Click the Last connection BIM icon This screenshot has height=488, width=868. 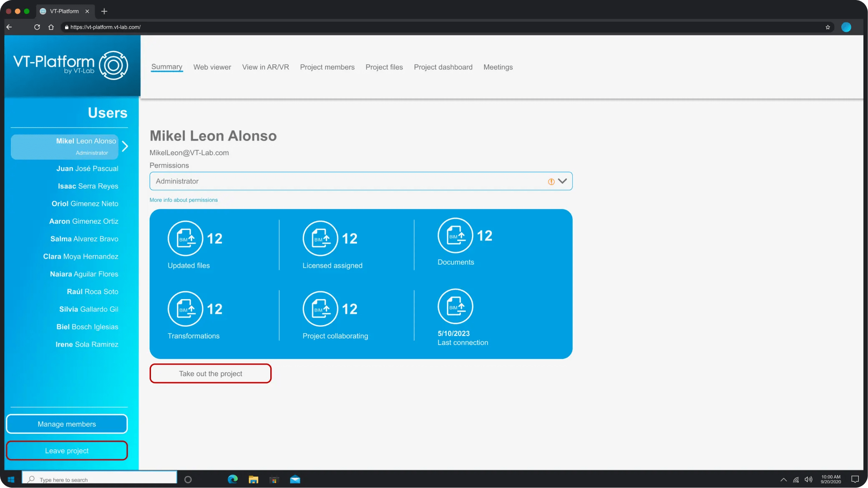pyautogui.click(x=455, y=306)
